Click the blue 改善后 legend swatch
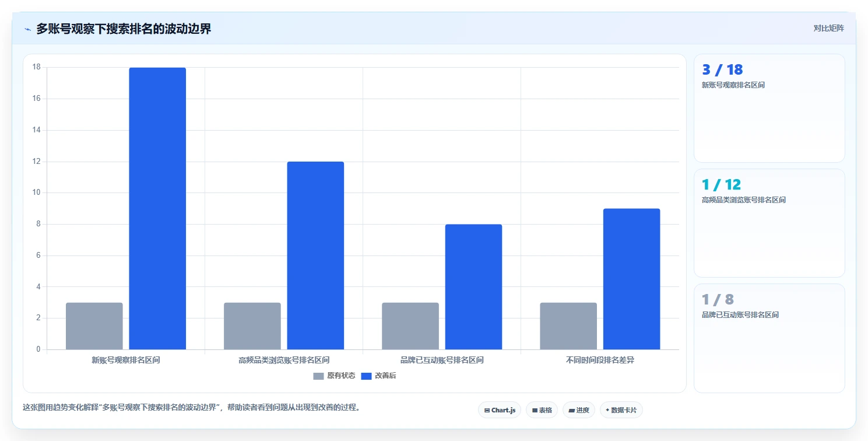Image resolution: width=868 pixels, height=441 pixels. (x=366, y=376)
